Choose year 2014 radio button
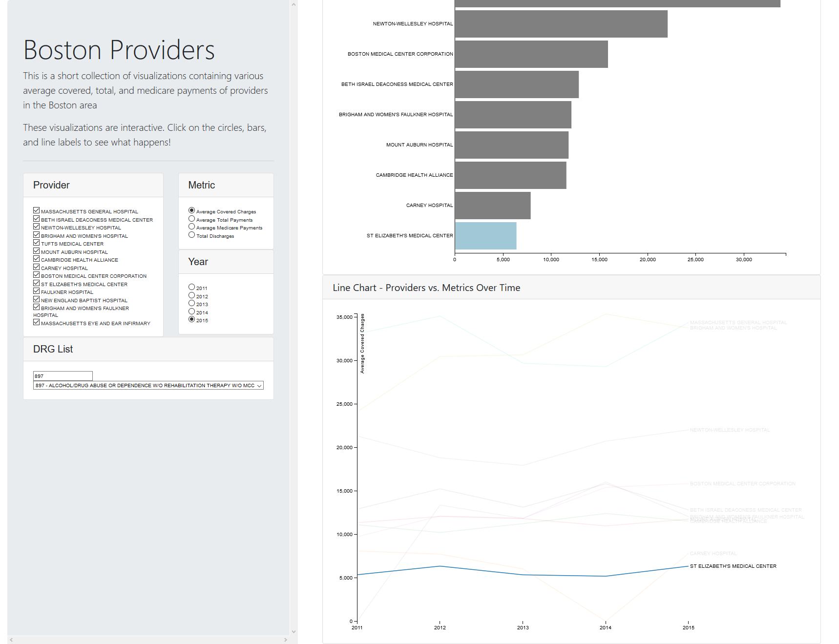Screen dimensions: 839x644 click(x=191, y=312)
